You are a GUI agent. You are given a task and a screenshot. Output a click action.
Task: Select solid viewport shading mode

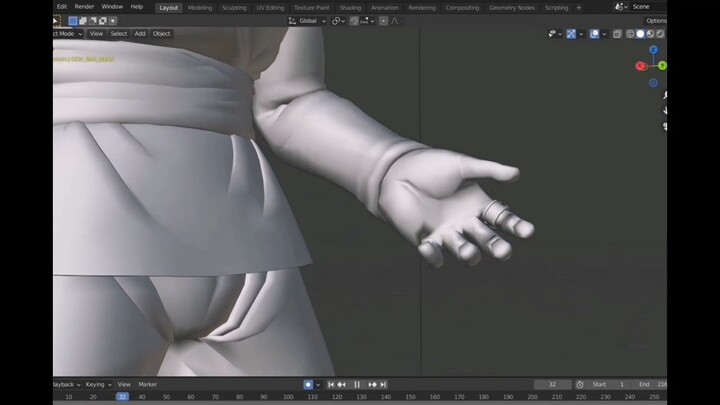tap(641, 33)
